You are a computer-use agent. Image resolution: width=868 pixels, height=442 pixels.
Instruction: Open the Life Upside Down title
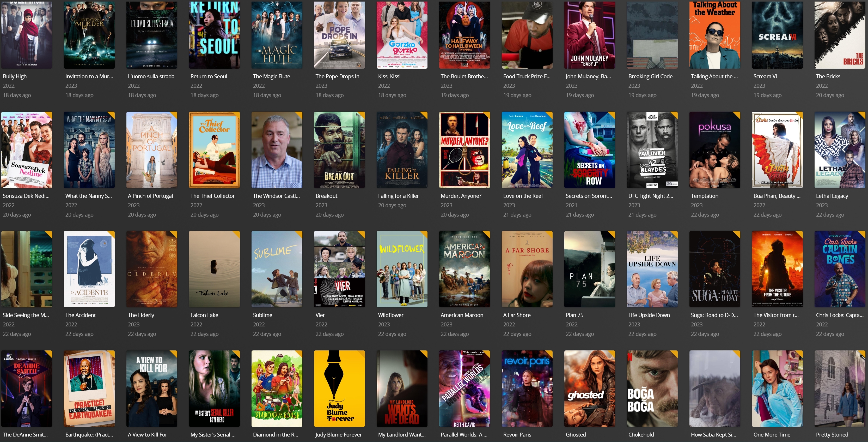pos(649,315)
